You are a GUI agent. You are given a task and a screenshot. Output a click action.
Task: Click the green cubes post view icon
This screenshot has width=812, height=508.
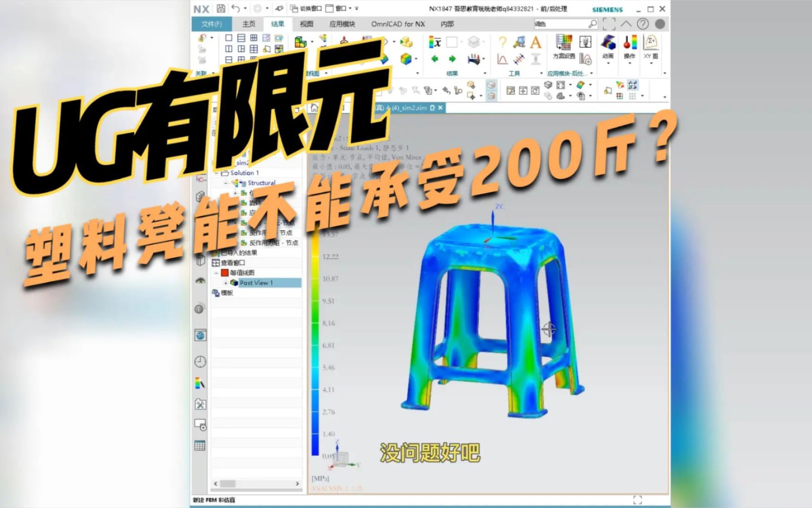[x=300, y=42]
